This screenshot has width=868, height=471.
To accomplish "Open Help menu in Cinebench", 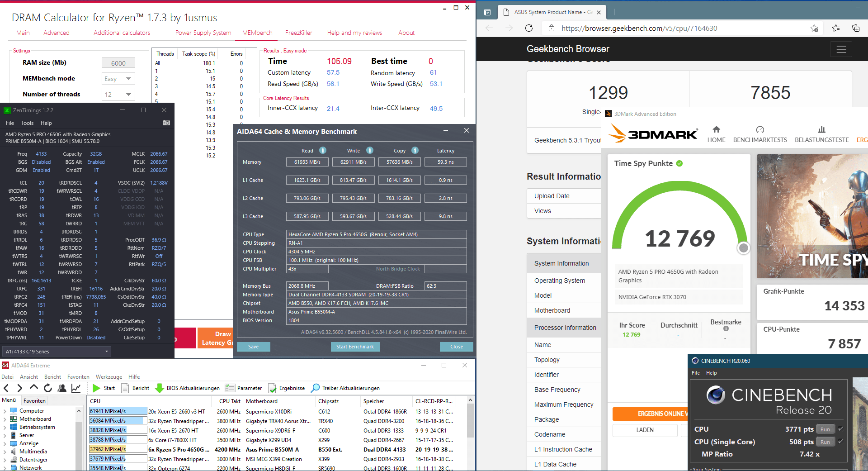I will [711, 373].
